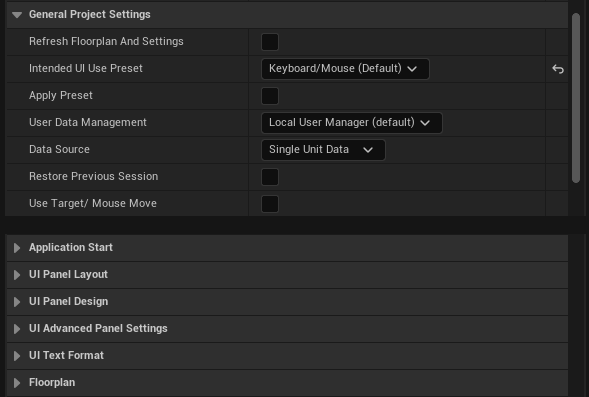Select the User Data Management label
This screenshot has height=397, width=589.
[x=88, y=122]
